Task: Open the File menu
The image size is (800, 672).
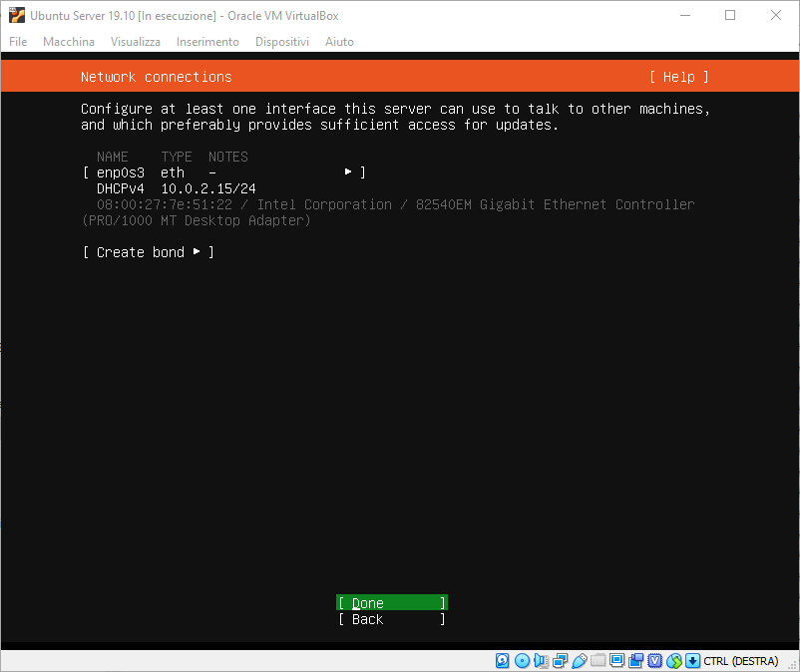Action: (18, 41)
